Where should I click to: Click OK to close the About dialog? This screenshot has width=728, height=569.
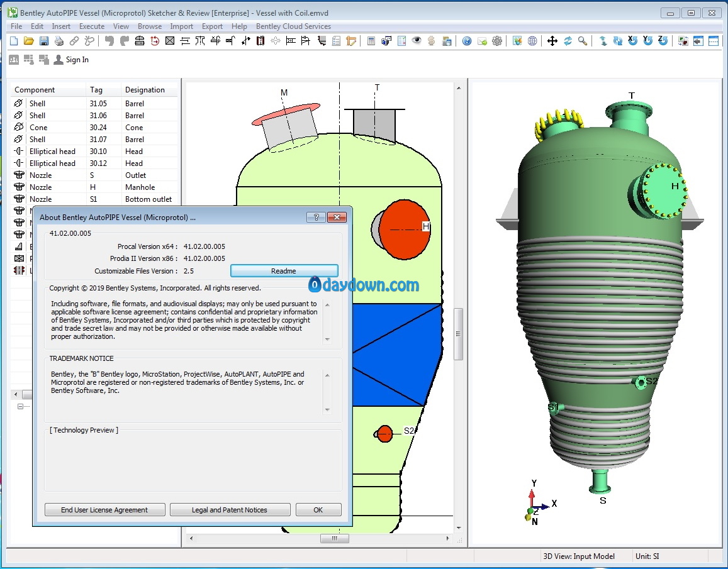click(x=318, y=510)
